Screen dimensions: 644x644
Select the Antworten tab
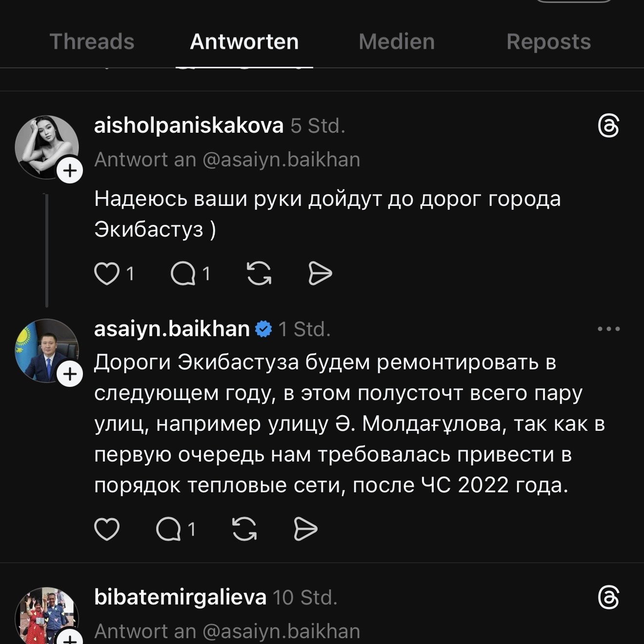(x=244, y=42)
